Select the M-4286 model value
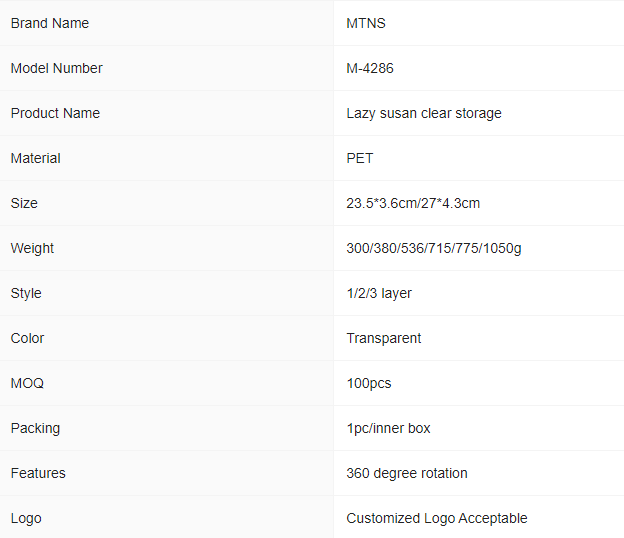The height and width of the screenshot is (538, 624). (x=370, y=68)
